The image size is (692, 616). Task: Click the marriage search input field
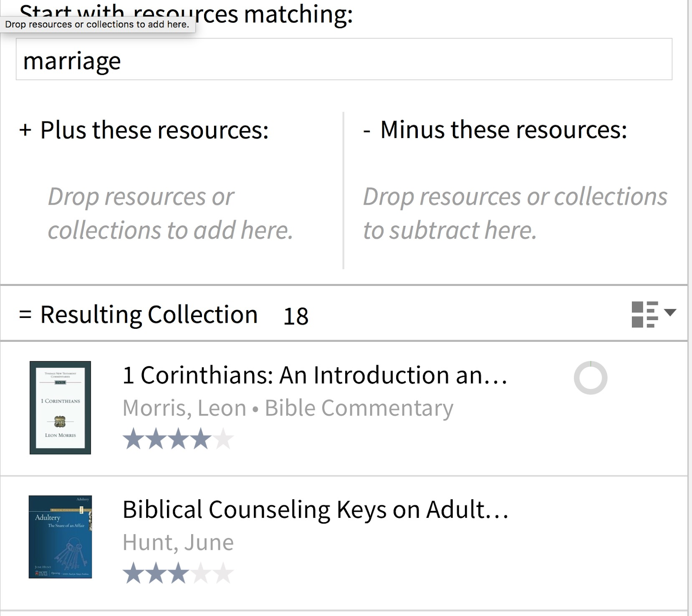344,59
